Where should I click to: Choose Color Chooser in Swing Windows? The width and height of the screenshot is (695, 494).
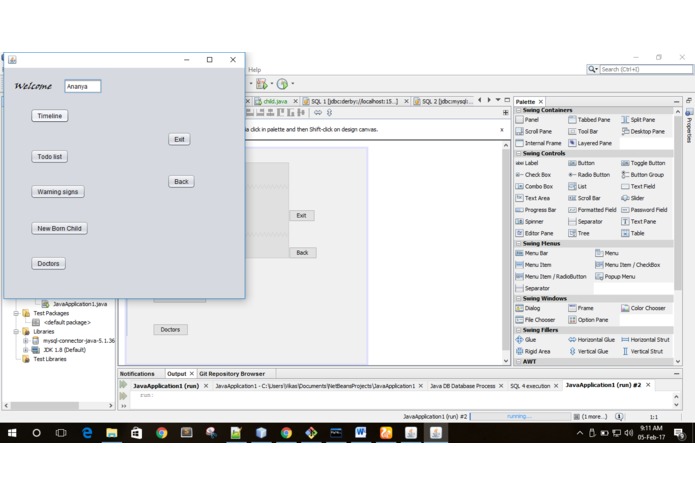(x=643, y=308)
